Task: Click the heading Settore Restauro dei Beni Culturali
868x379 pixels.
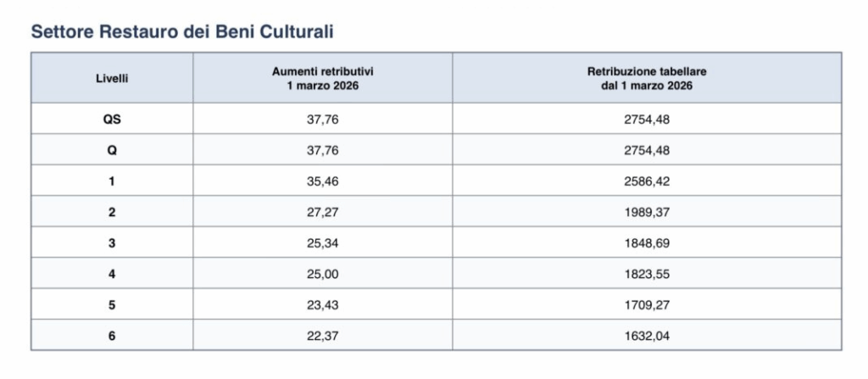Action: point(182,32)
